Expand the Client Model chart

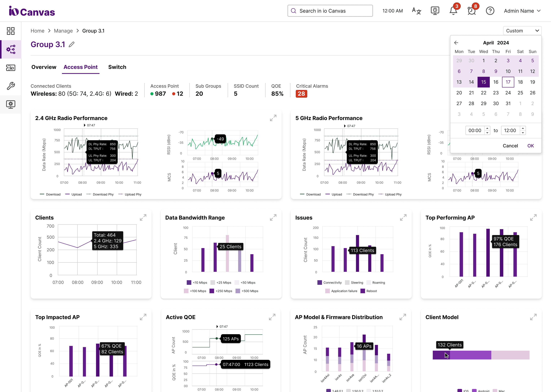pyautogui.click(x=533, y=317)
